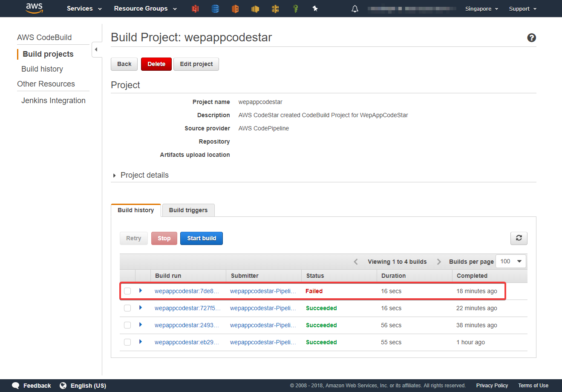Click the red Delete button
This screenshot has height=392, width=562.
point(156,64)
